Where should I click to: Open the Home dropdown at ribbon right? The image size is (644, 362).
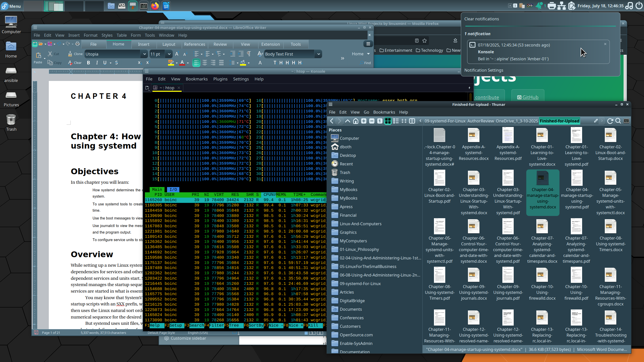click(x=361, y=54)
